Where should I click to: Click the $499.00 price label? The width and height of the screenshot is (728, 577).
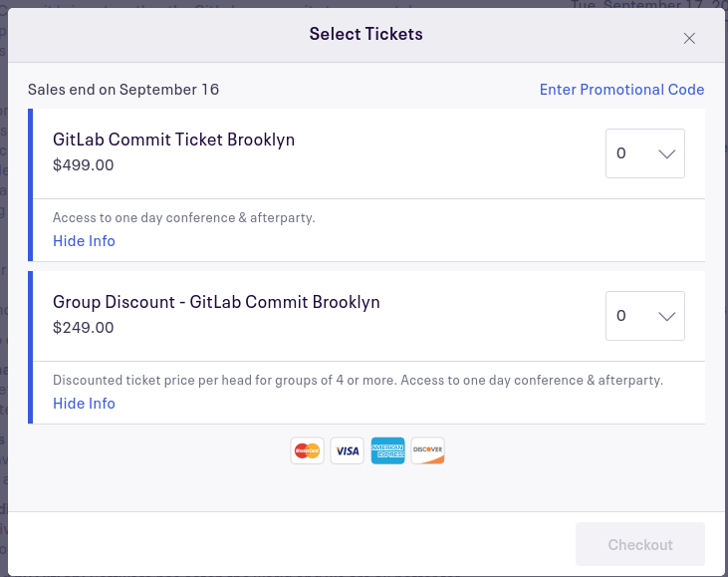coord(83,164)
